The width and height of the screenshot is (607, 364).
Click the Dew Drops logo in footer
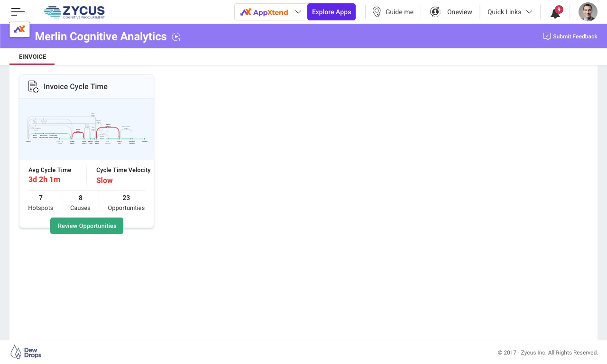pos(26,352)
